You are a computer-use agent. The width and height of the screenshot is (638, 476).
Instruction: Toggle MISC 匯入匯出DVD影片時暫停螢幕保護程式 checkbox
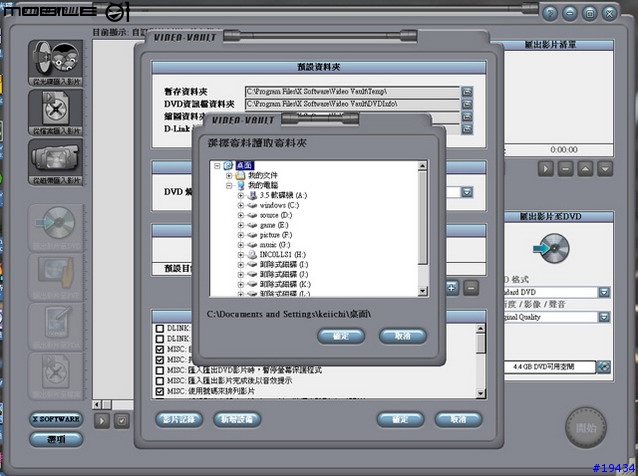click(160, 370)
